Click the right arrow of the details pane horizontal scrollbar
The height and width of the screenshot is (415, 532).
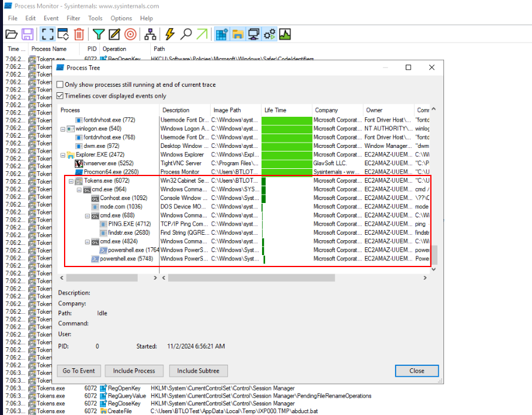[425, 278]
